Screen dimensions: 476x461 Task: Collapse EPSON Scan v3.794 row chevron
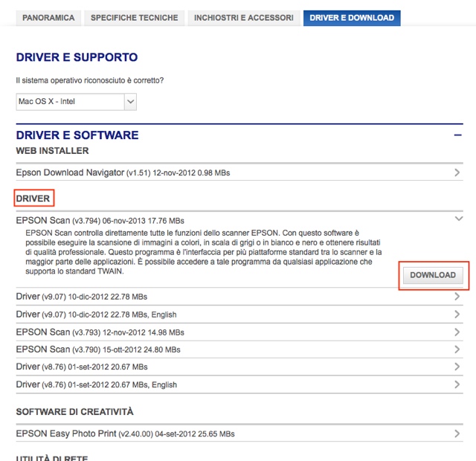[x=459, y=219]
